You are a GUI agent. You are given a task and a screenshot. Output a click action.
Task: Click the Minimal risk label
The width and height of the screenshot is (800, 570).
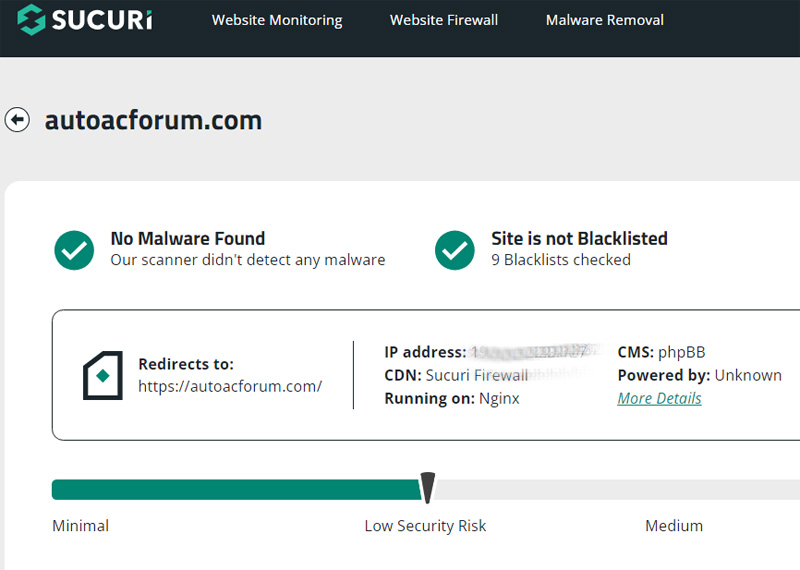click(81, 526)
